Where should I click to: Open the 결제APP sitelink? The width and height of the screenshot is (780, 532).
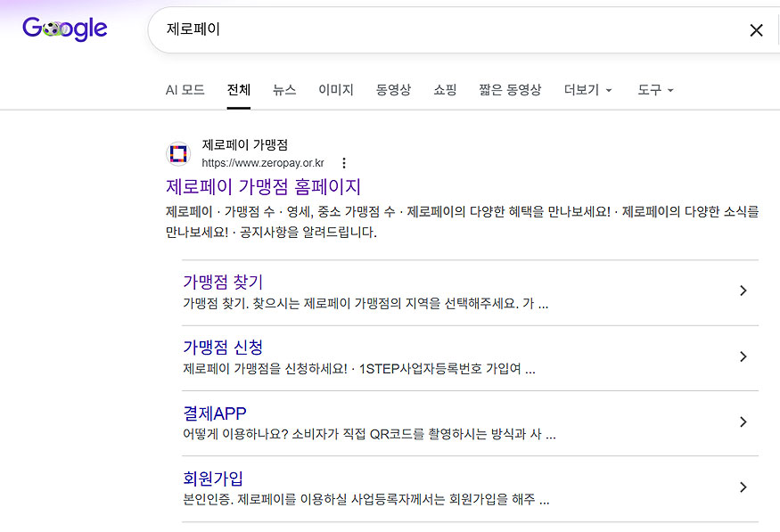coord(215,413)
